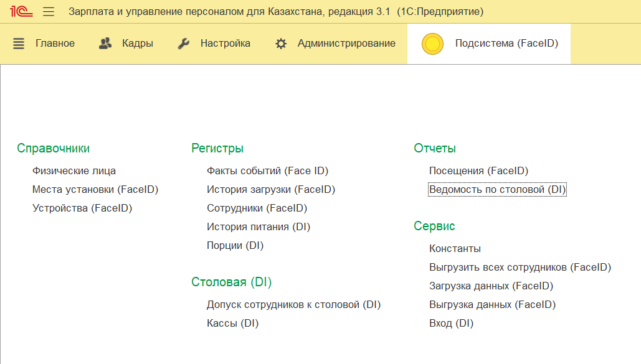Viewport: 641px width, 364px height.
Task: Open the Администрирование section tab
Action: point(346,44)
